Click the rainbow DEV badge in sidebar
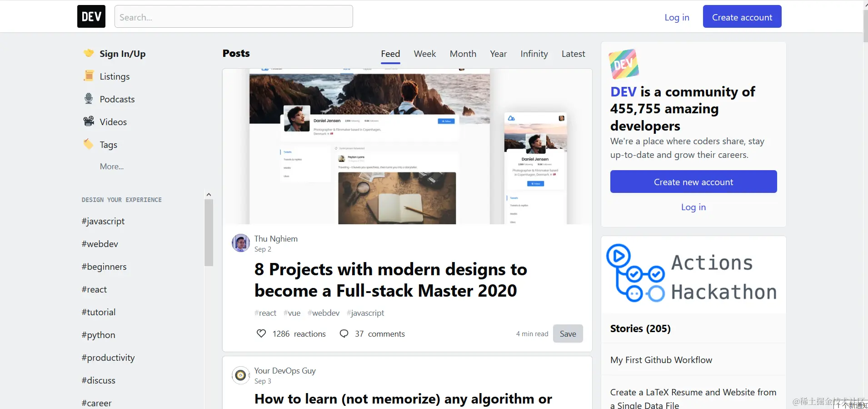The width and height of the screenshot is (868, 409). [624, 64]
